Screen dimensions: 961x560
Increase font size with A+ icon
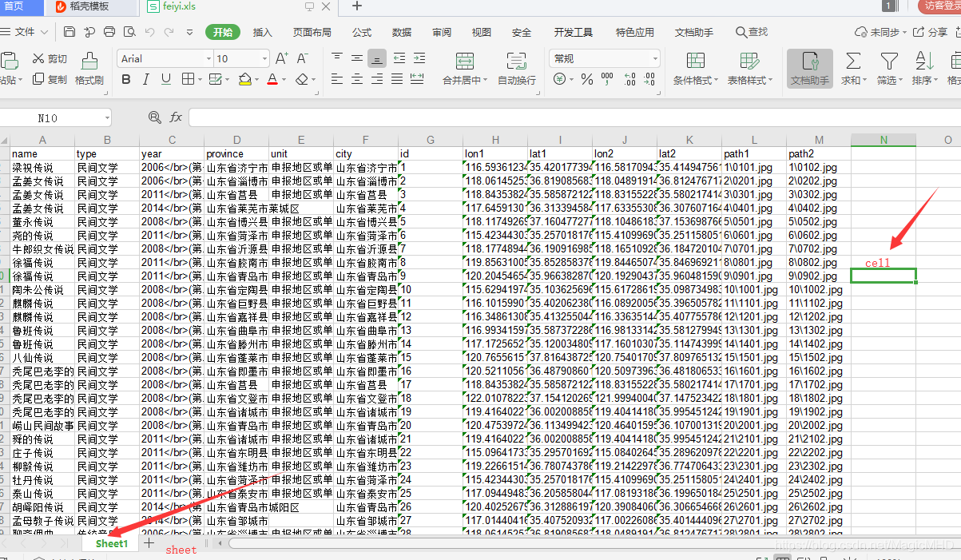point(282,58)
